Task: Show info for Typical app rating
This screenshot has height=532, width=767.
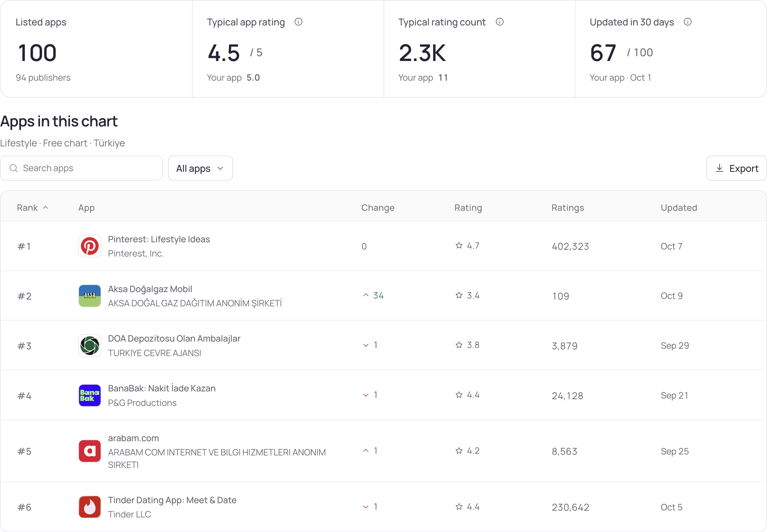Action: (298, 22)
